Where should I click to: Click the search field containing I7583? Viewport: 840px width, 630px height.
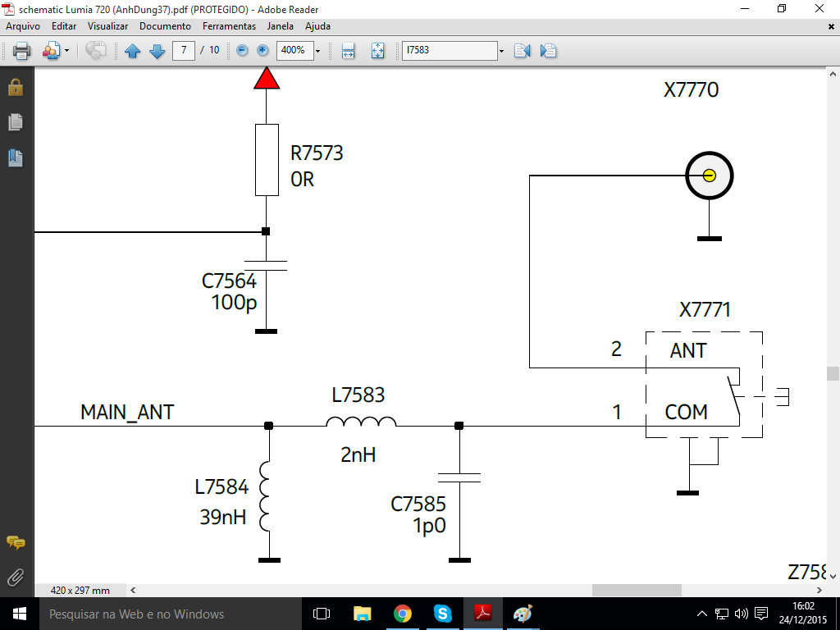tap(450, 50)
